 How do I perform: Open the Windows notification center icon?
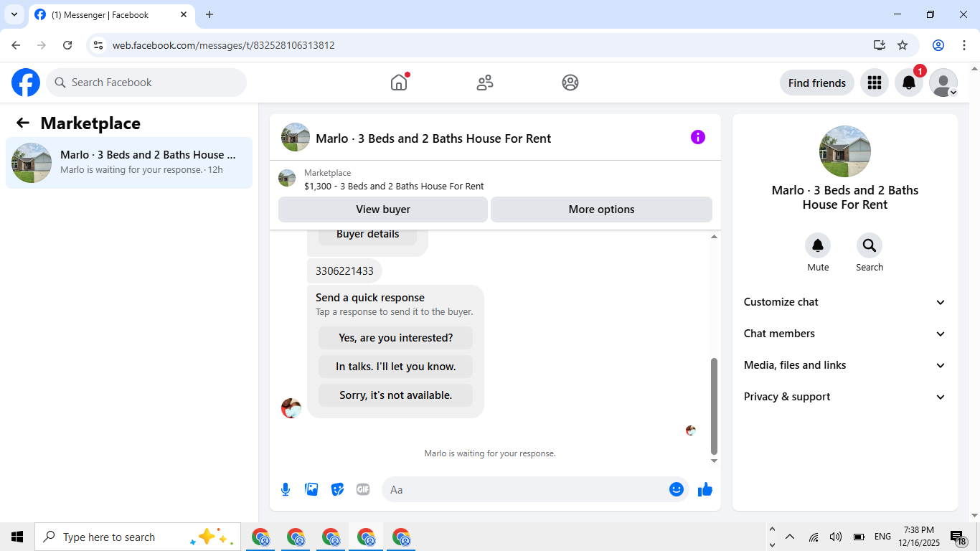click(x=958, y=537)
